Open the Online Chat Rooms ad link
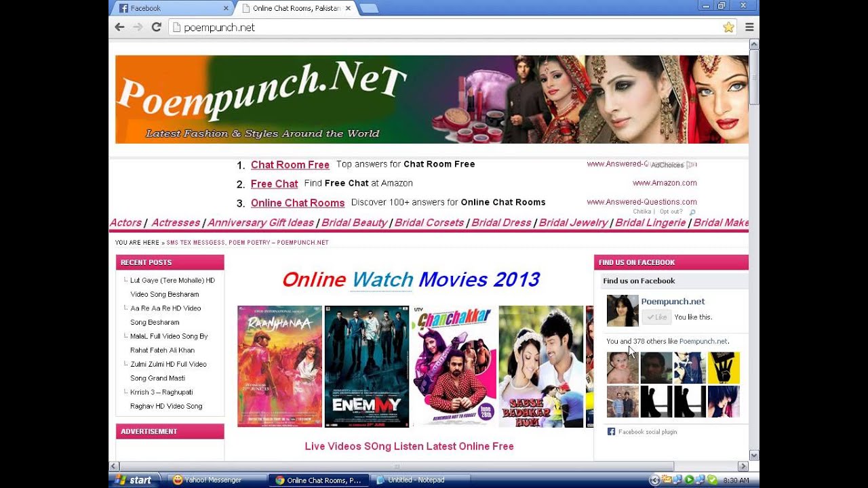Screen dimensions: 868x488 click(298, 203)
